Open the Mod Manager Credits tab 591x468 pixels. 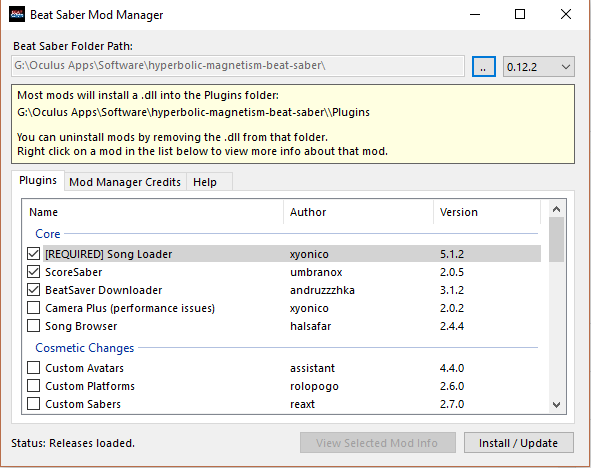[x=125, y=182]
